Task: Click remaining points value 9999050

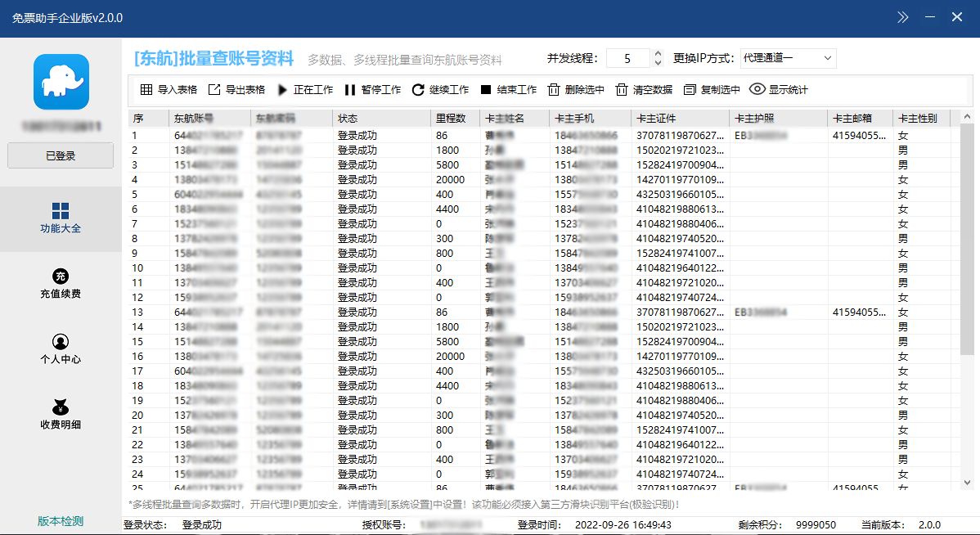Action: [x=816, y=525]
